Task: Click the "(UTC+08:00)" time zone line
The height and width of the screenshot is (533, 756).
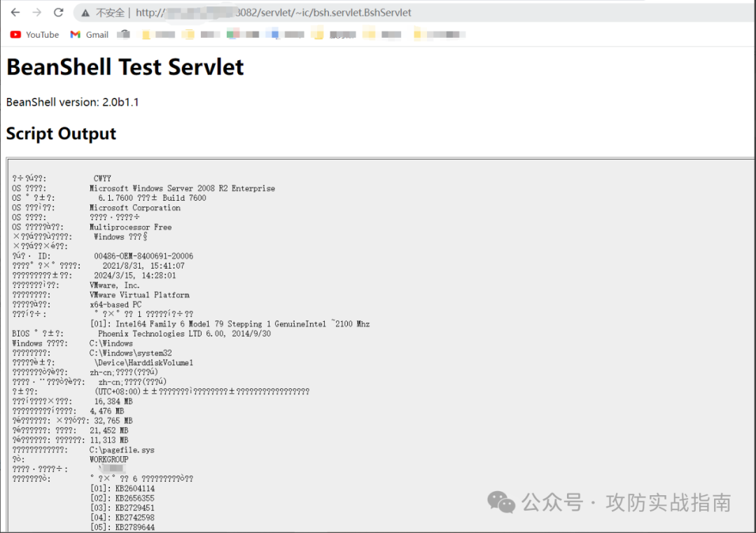Action: click(x=202, y=392)
